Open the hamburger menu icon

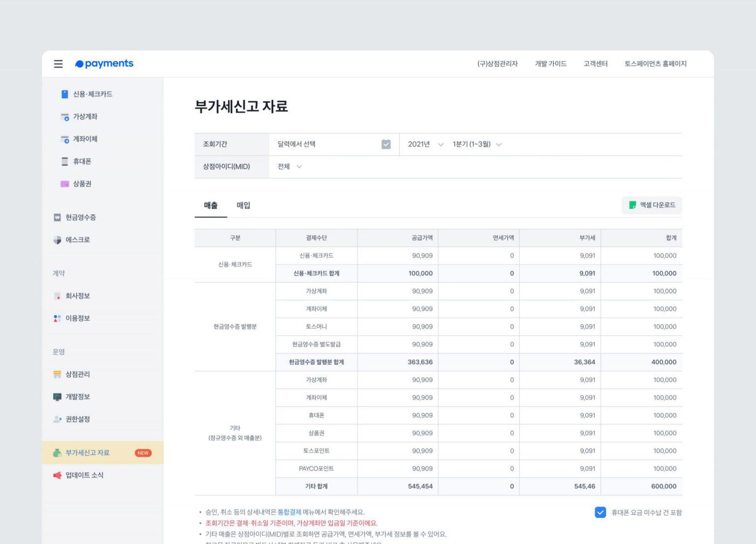pyautogui.click(x=58, y=64)
